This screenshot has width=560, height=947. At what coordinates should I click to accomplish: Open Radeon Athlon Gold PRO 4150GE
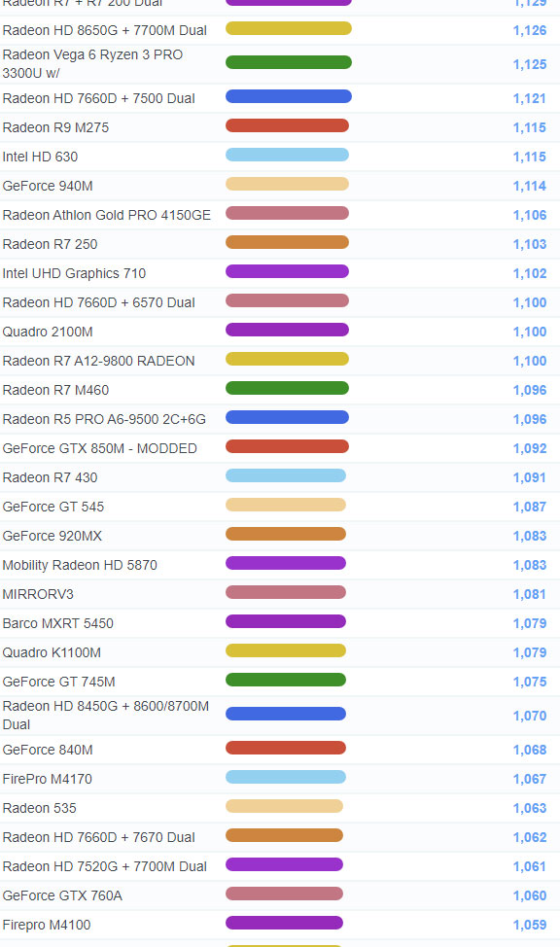(106, 215)
